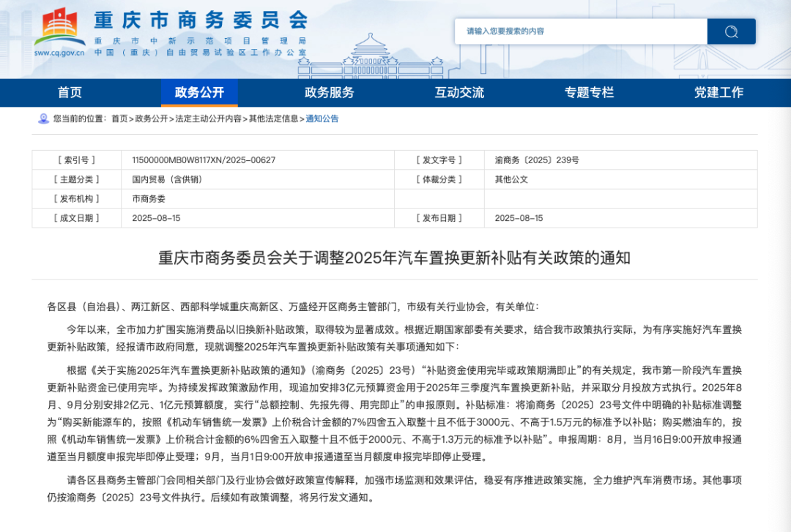Image resolution: width=791 pixels, height=532 pixels.
Task: Click the [ 成文日期 ] label cell
Action: coord(77,218)
